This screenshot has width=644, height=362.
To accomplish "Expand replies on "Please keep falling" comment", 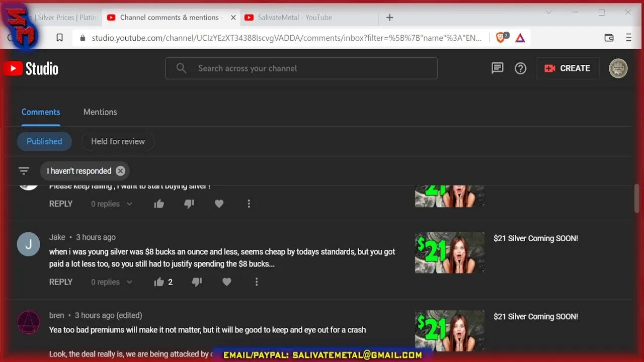I will pyautogui.click(x=112, y=204).
